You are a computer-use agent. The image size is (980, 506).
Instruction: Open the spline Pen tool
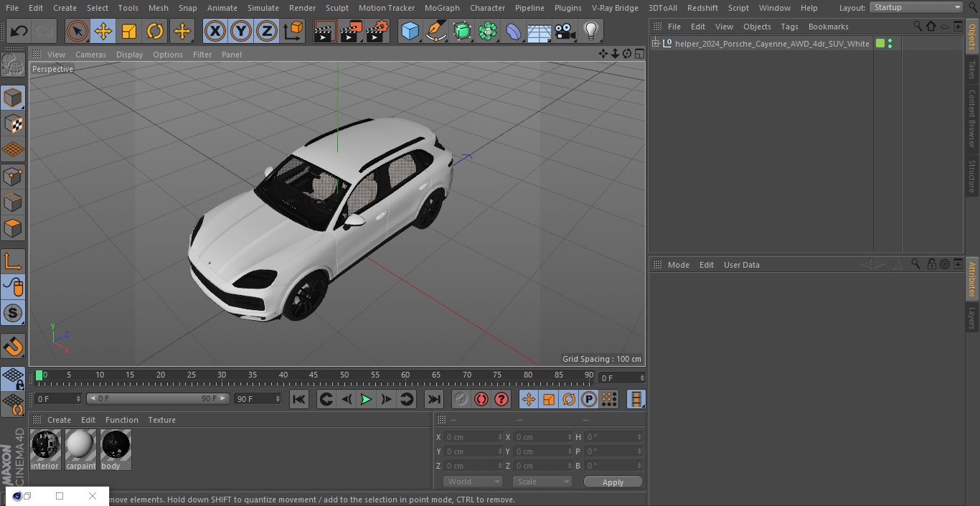pyautogui.click(x=436, y=32)
